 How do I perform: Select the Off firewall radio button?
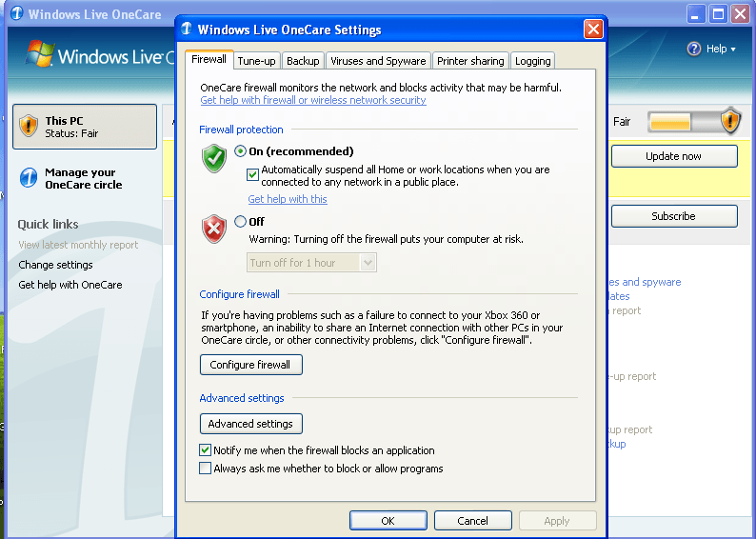pyautogui.click(x=240, y=221)
